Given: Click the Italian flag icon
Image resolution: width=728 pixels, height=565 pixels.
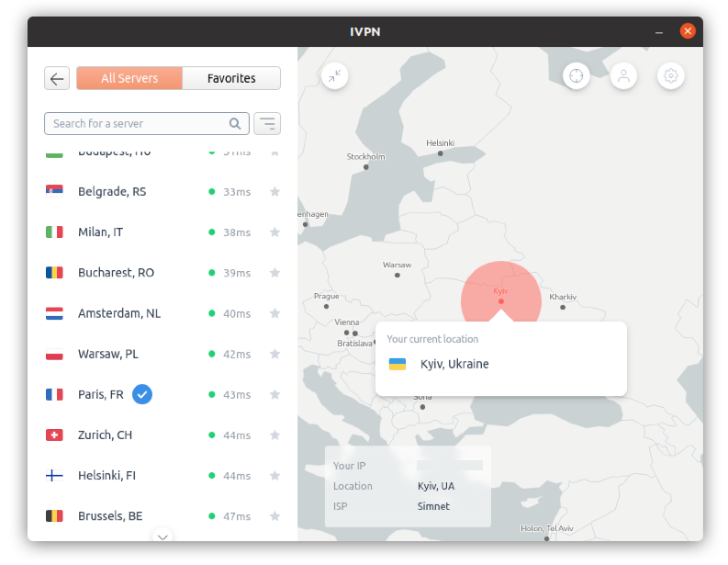Looking at the screenshot, I should coord(54,232).
